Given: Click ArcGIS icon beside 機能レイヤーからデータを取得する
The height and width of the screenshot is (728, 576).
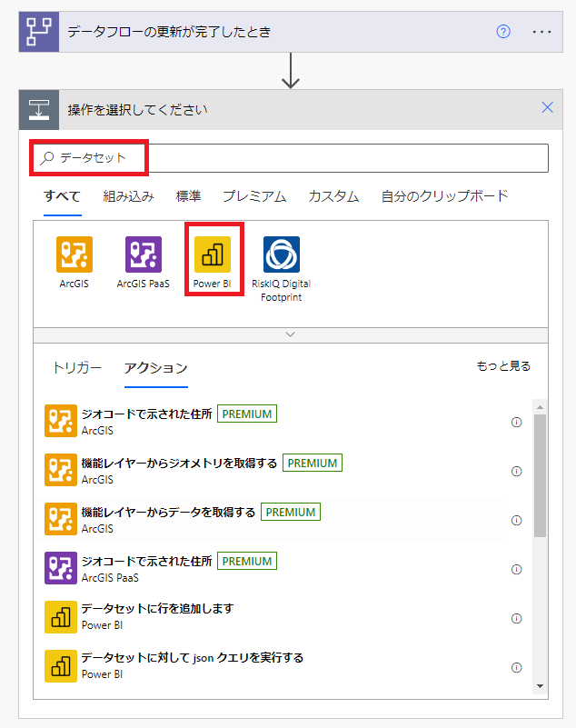Looking at the screenshot, I should [x=61, y=520].
